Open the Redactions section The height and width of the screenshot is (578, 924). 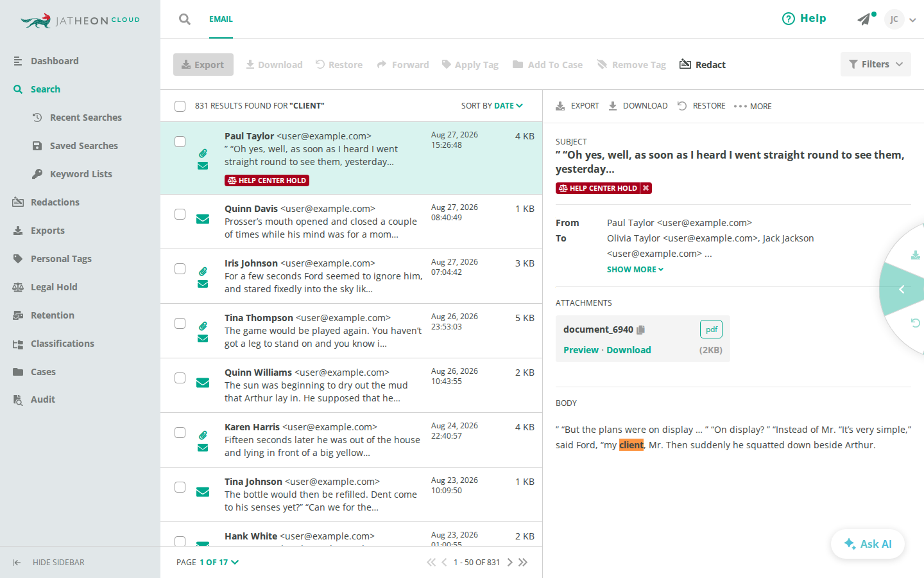(x=46, y=202)
